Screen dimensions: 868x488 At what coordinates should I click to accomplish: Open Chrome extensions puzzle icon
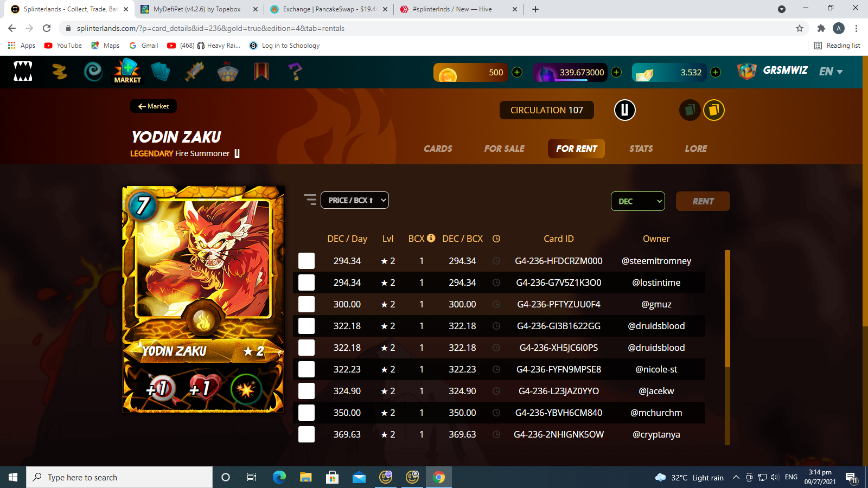coord(821,28)
